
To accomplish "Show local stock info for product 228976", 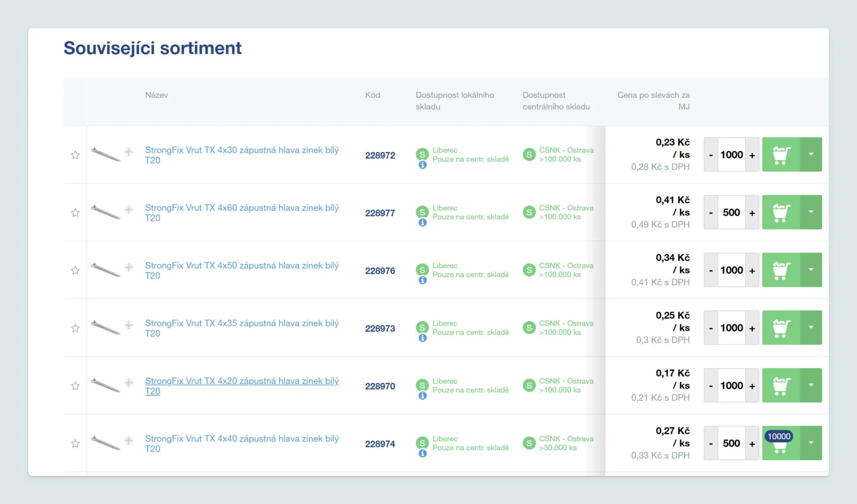I will (422, 280).
